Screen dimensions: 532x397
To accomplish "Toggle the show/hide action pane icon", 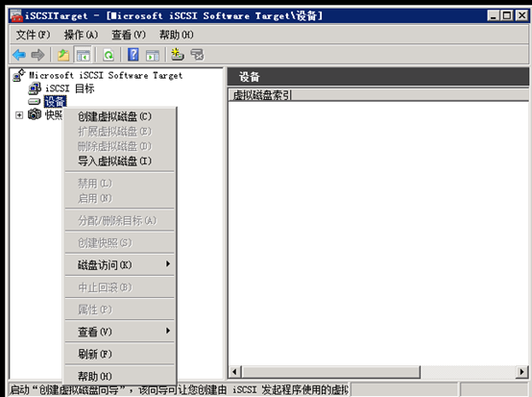I will 153,55.
